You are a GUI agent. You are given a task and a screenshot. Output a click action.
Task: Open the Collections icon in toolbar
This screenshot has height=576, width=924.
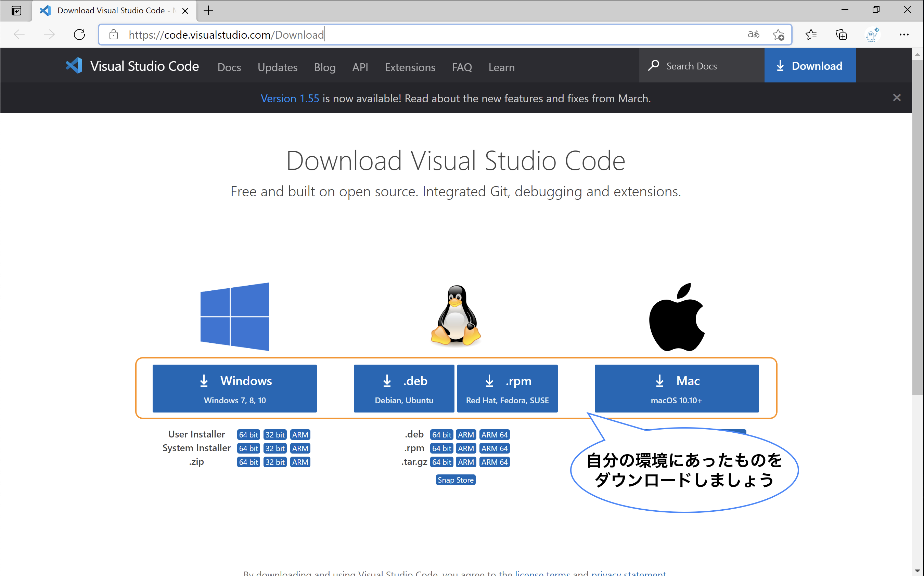pyautogui.click(x=841, y=35)
